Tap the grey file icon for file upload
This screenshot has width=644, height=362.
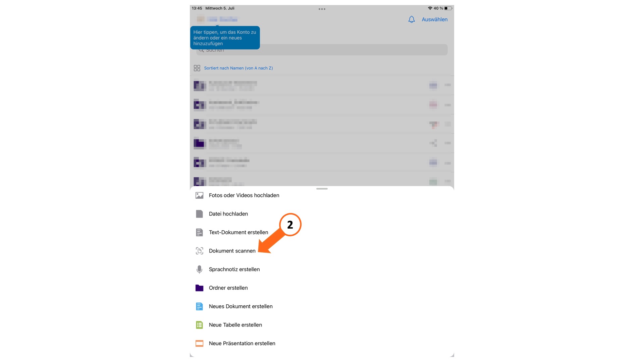199,214
